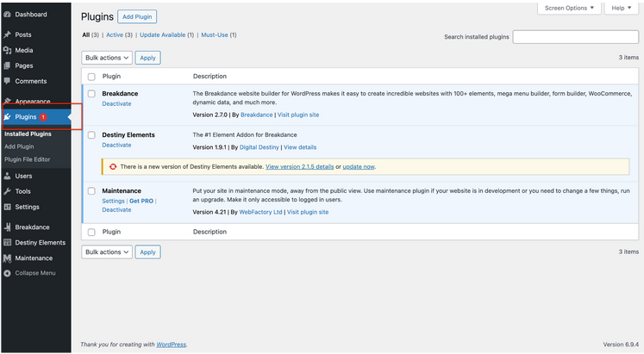Click the Users person icon

pos(7,176)
